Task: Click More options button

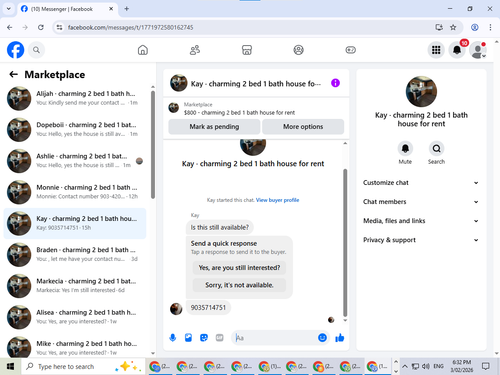Action: [x=303, y=127]
